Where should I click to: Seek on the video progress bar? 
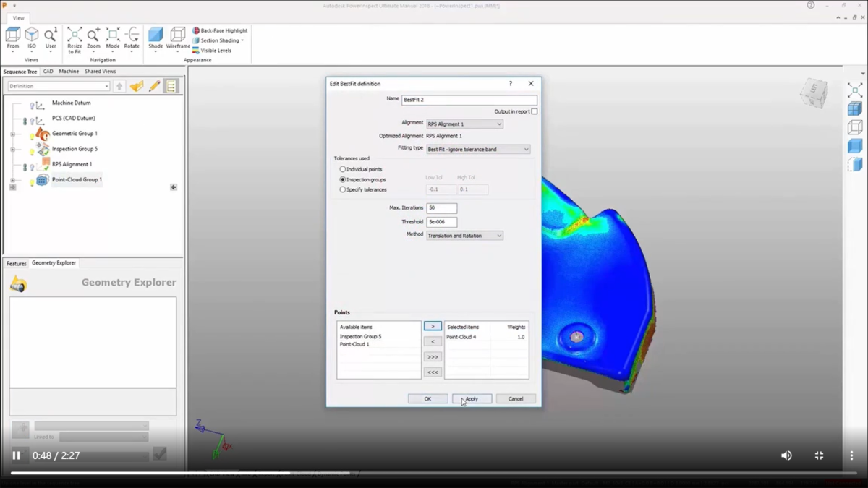433,474
